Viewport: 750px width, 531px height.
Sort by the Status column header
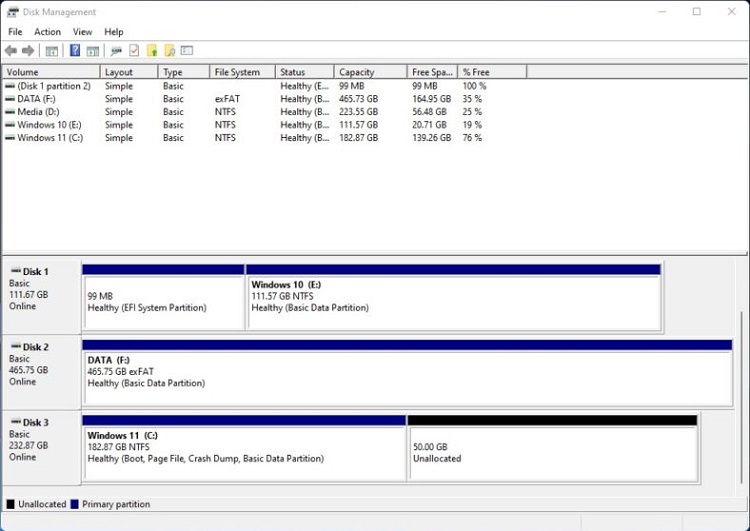pos(305,72)
